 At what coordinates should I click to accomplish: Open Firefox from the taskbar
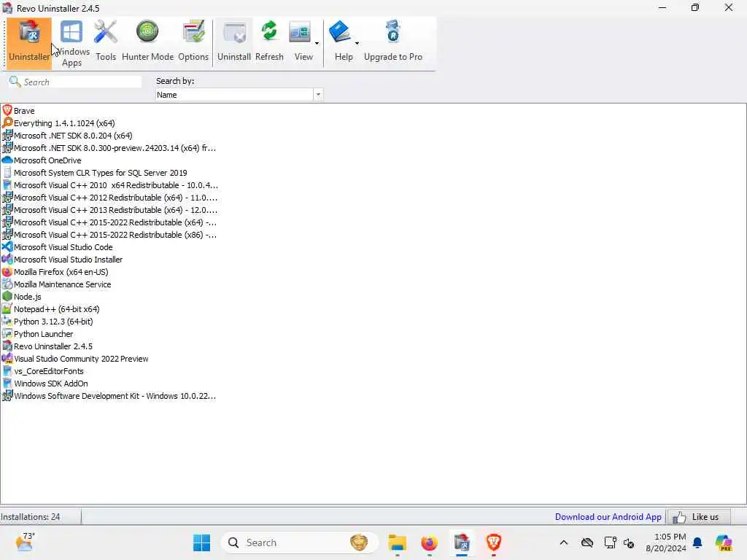coord(429,542)
